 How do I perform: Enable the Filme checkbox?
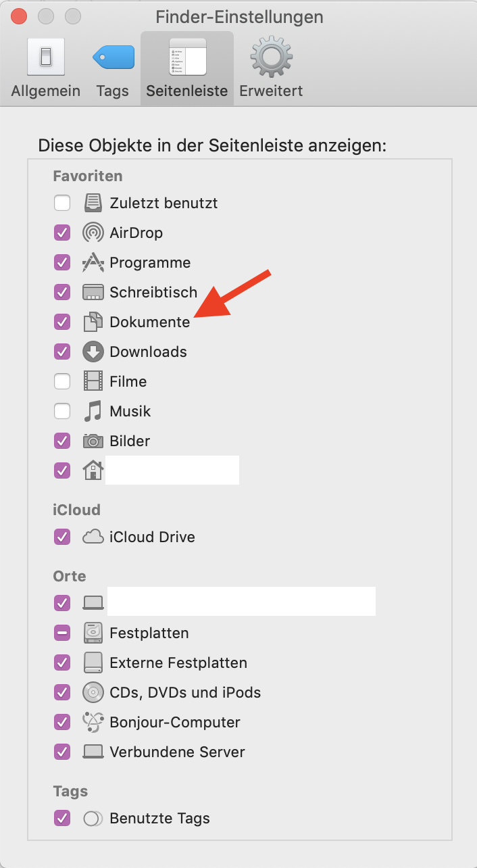coord(62,381)
